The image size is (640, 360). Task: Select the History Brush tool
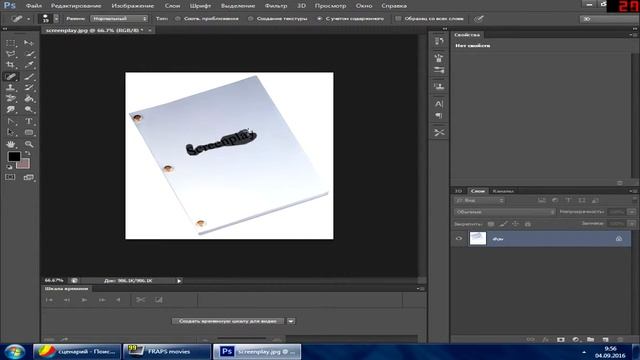pyautogui.click(x=29, y=87)
